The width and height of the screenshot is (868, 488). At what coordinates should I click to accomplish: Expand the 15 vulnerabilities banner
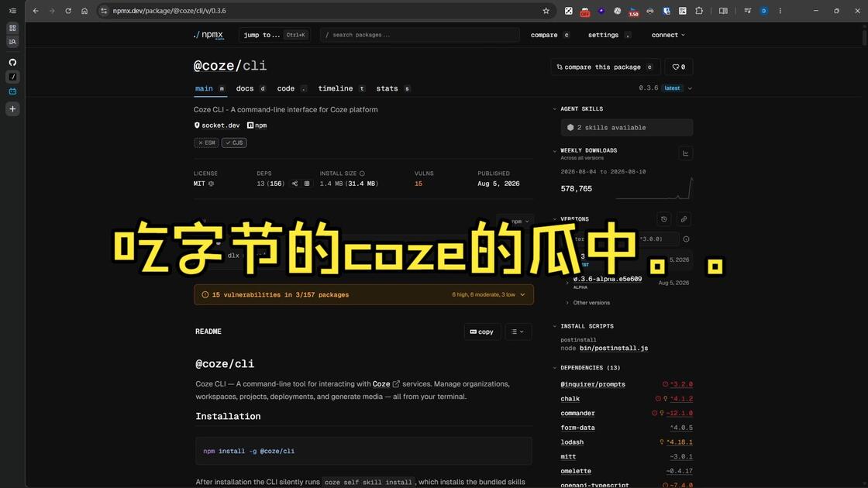pos(363,295)
